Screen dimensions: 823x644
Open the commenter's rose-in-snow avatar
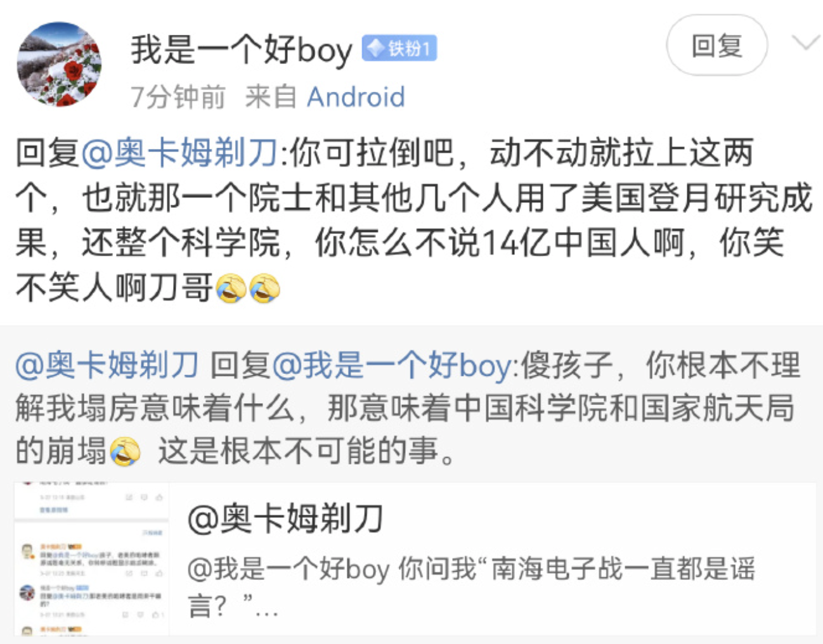click(59, 64)
